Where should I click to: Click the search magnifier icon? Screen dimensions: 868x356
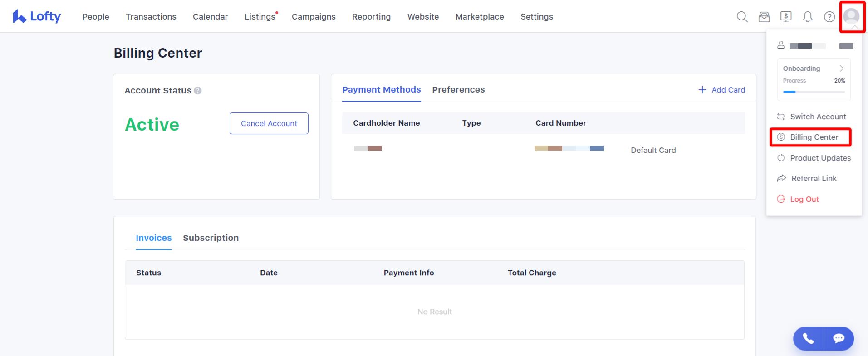pos(742,17)
